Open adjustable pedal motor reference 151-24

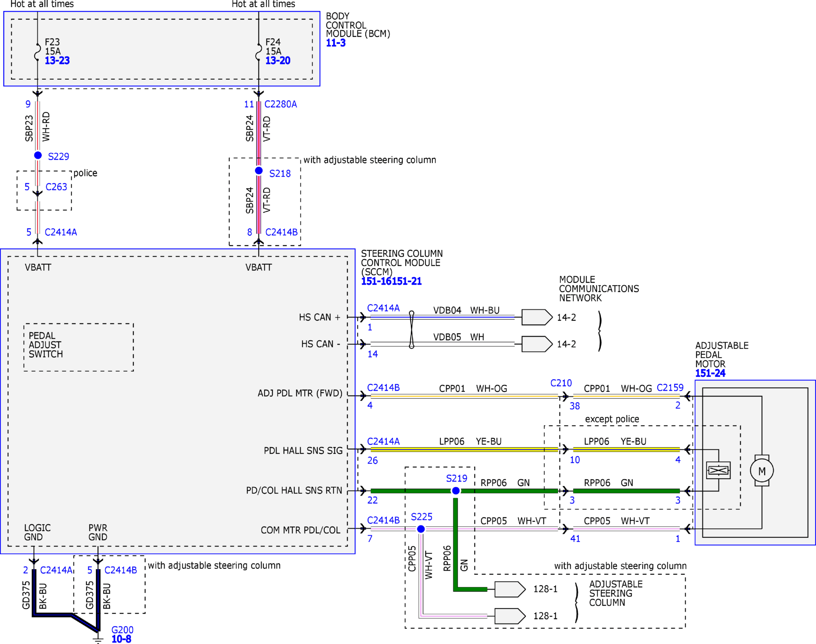710,373
